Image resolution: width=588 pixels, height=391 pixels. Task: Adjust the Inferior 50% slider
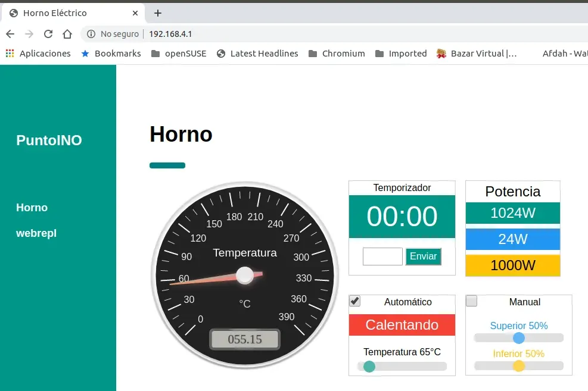pyautogui.click(x=519, y=366)
